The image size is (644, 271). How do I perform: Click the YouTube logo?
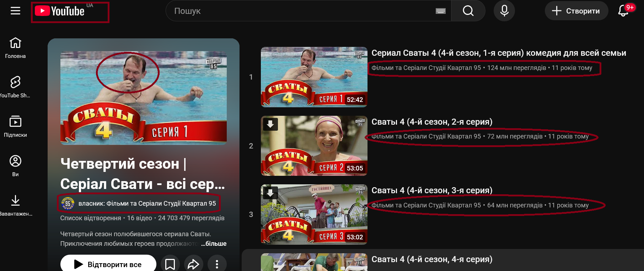[60, 11]
